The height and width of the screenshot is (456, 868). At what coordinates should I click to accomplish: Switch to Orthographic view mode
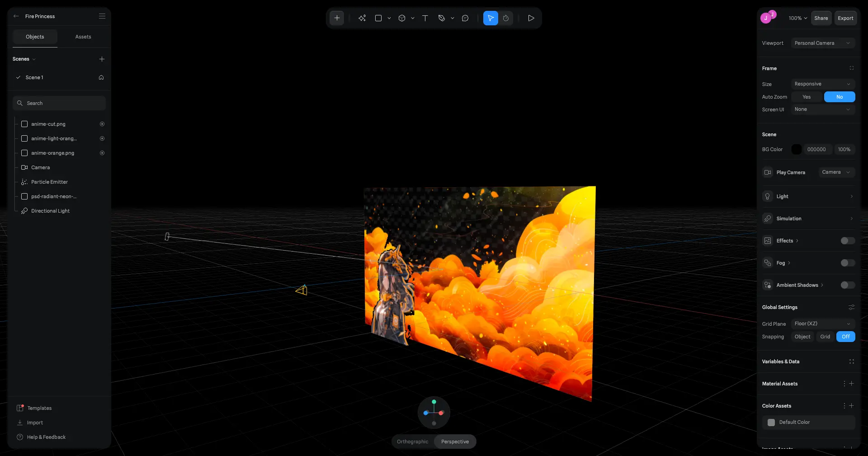click(412, 441)
